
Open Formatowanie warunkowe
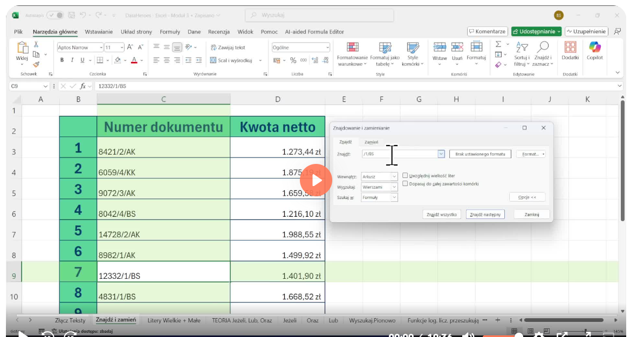pyautogui.click(x=352, y=54)
